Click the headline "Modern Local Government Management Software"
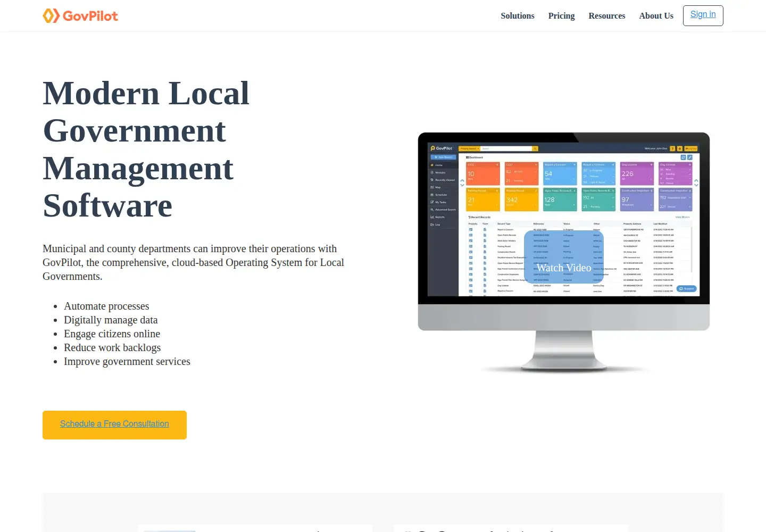766x532 pixels. click(x=146, y=149)
